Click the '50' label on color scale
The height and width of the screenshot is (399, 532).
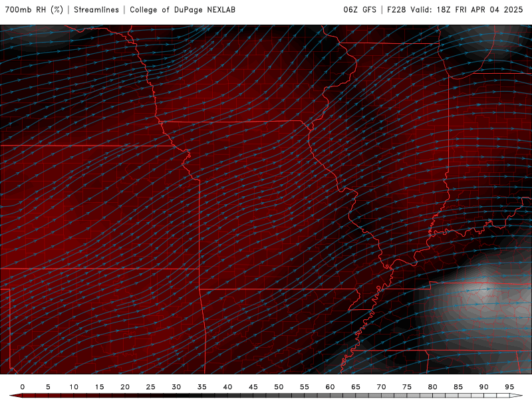point(279,387)
